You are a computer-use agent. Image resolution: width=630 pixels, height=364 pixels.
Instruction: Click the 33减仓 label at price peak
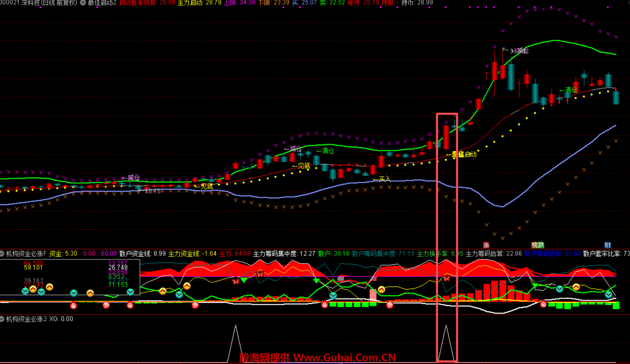(x=519, y=51)
